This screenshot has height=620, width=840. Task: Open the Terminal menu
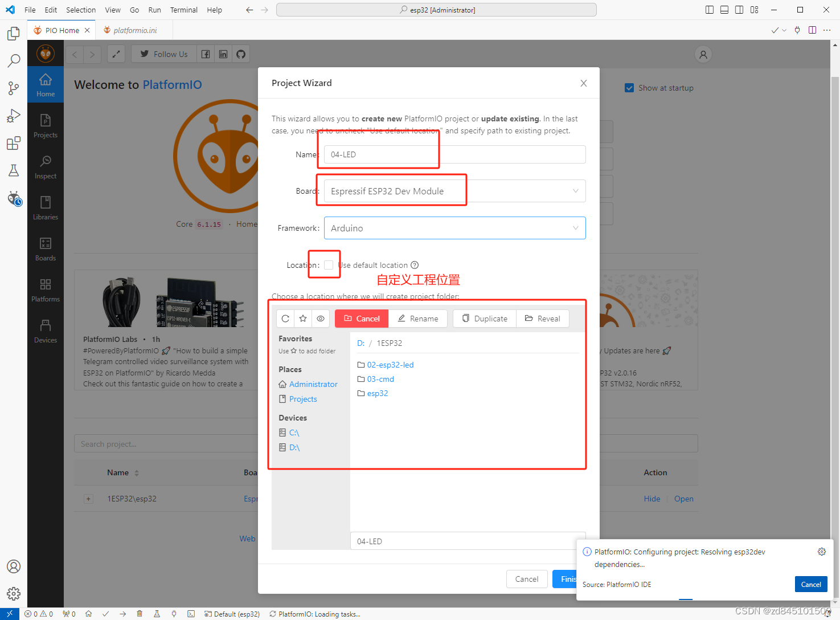184,10
